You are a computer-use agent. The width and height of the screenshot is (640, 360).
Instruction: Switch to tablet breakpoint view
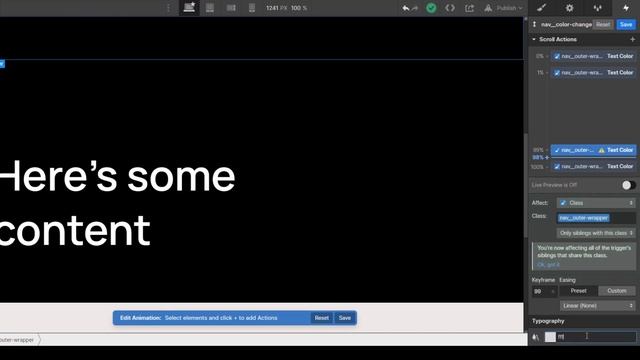point(210,8)
